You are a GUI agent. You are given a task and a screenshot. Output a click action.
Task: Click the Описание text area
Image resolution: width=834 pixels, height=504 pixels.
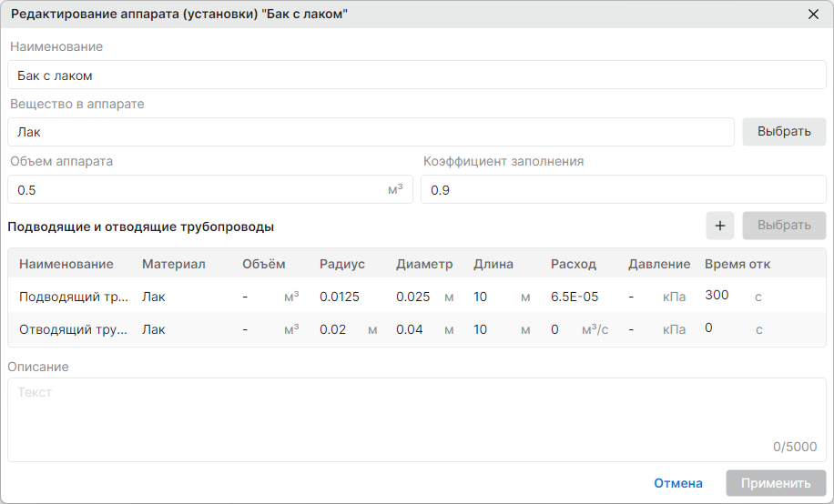[x=416, y=420]
